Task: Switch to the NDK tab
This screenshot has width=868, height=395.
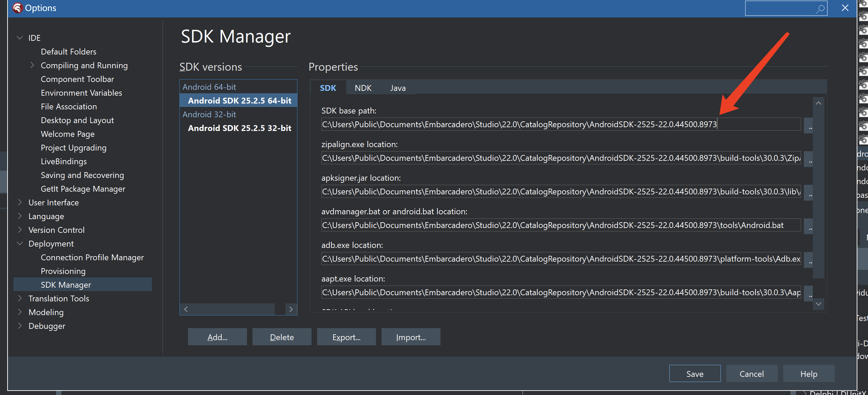Action: (363, 88)
